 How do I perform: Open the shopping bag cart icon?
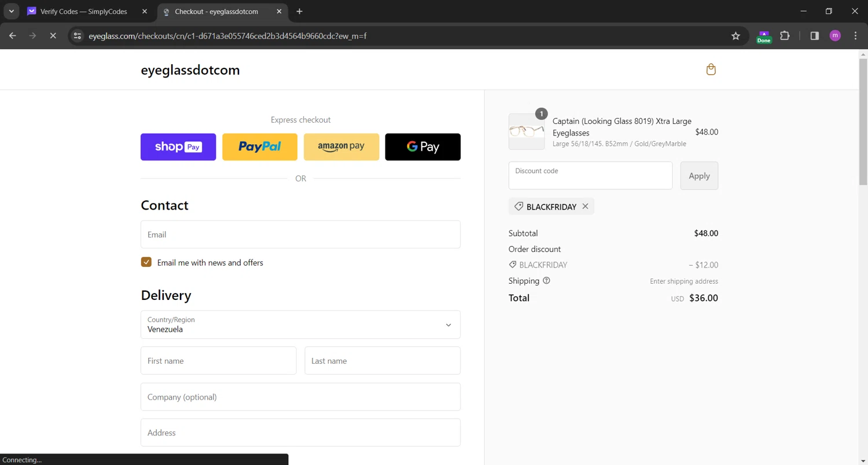pos(711,69)
